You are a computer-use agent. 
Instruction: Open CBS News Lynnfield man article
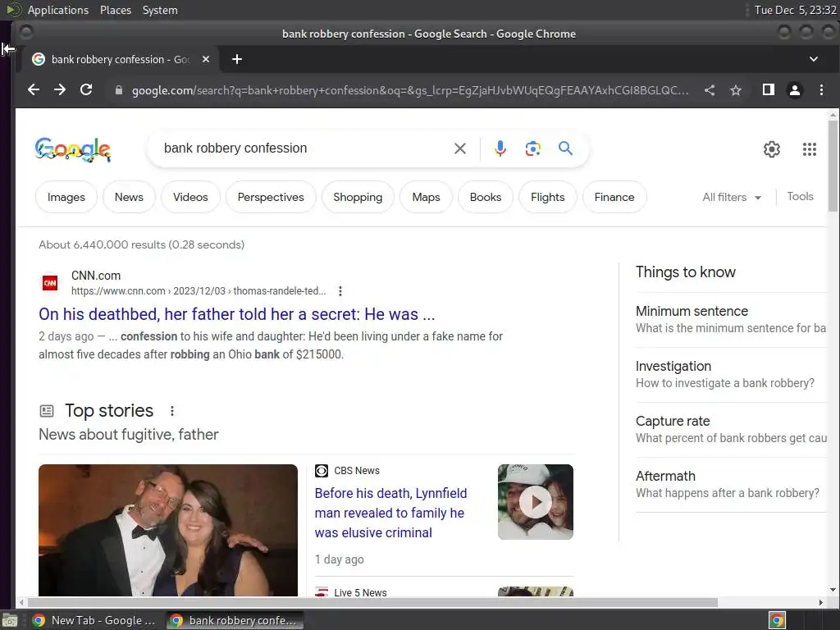tap(390, 513)
